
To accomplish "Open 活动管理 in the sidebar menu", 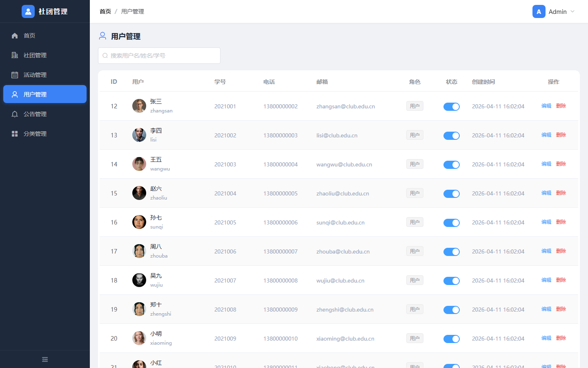I will [x=45, y=75].
